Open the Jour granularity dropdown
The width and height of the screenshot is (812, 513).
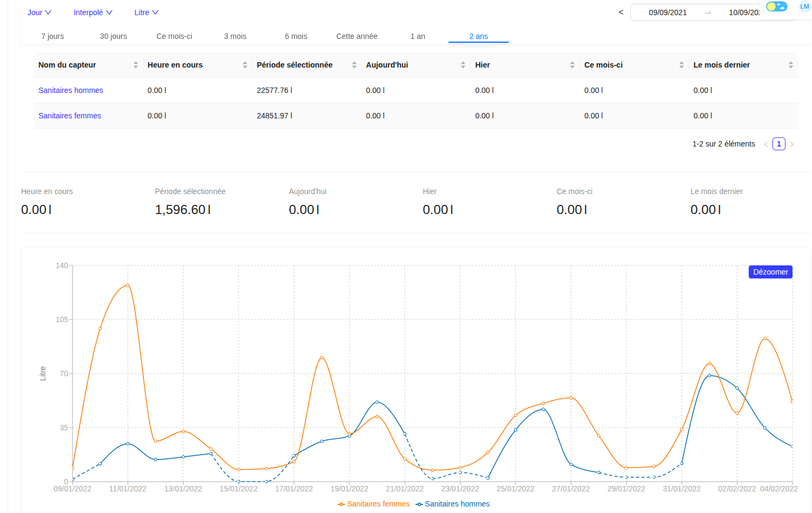(x=39, y=12)
